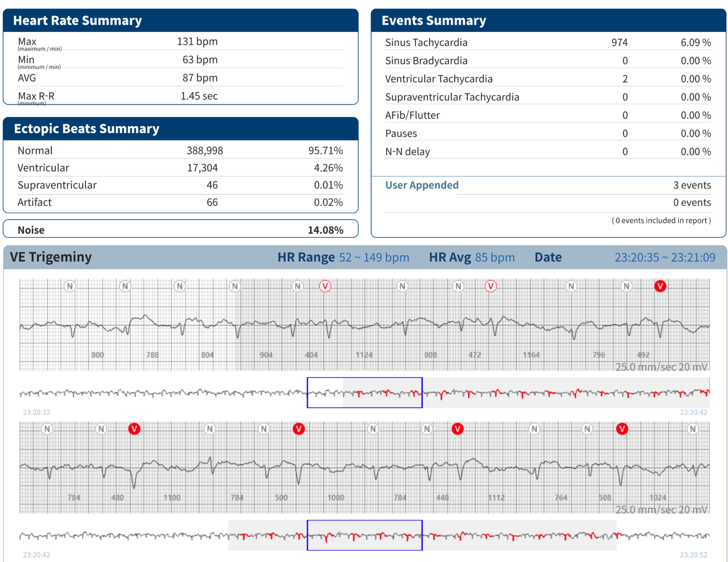Click the first N marker in bottom strip
This screenshot has width=728, height=562.
pos(47,429)
